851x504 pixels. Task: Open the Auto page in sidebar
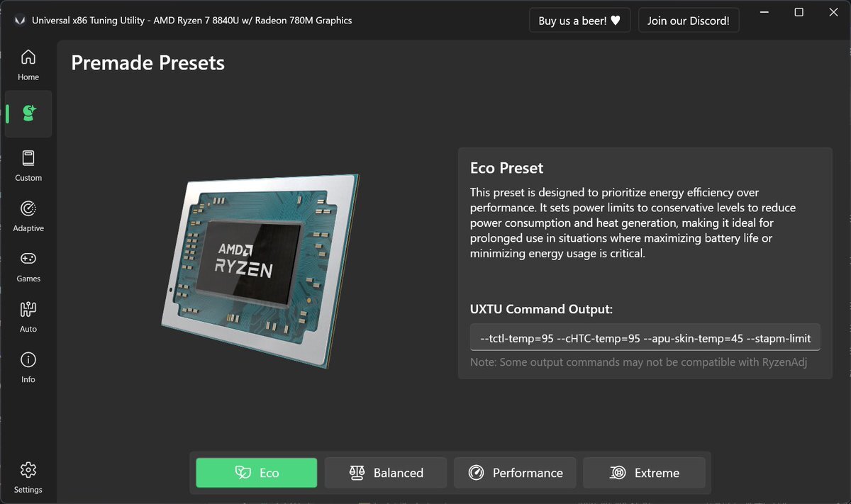[x=28, y=316]
